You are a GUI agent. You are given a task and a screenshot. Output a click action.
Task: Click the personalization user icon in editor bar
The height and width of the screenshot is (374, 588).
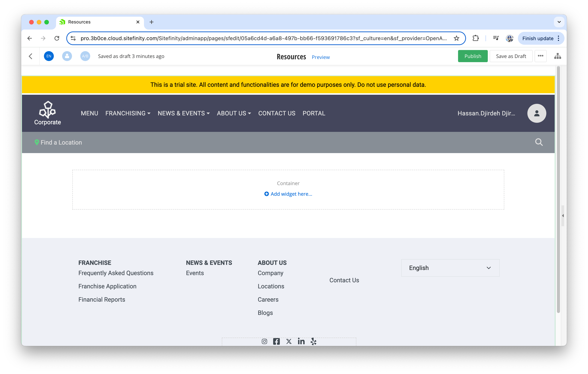point(67,56)
